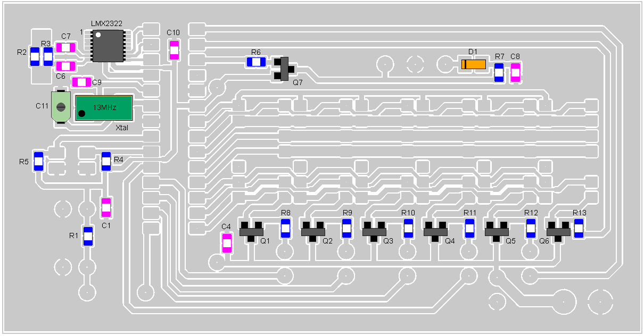644x336 pixels.
Task: Click resistor R8
Action: pyautogui.click(x=285, y=228)
